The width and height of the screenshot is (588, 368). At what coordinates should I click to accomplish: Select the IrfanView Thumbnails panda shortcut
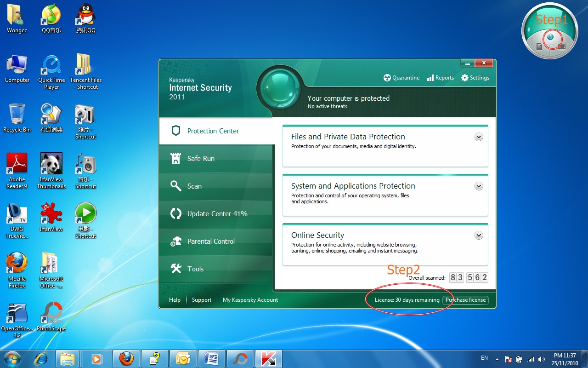[51, 171]
